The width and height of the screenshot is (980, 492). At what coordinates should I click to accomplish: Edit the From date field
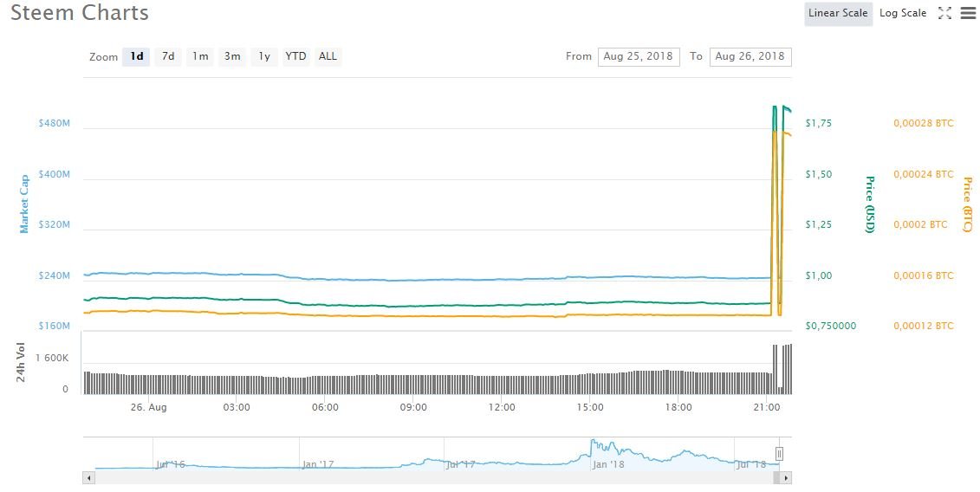(x=638, y=56)
